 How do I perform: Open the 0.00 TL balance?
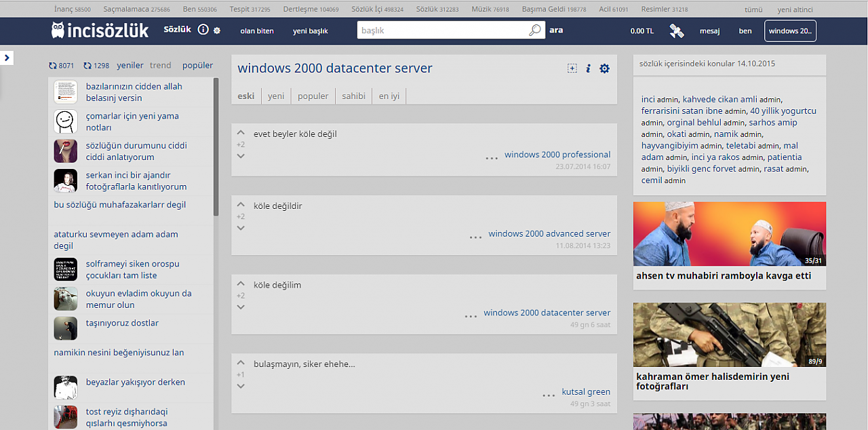click(642, 31)
